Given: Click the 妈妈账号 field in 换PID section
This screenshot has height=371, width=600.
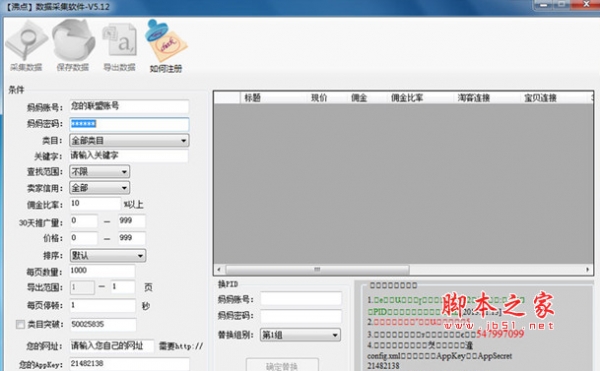Looking at the screenshot, I should 301,298.
